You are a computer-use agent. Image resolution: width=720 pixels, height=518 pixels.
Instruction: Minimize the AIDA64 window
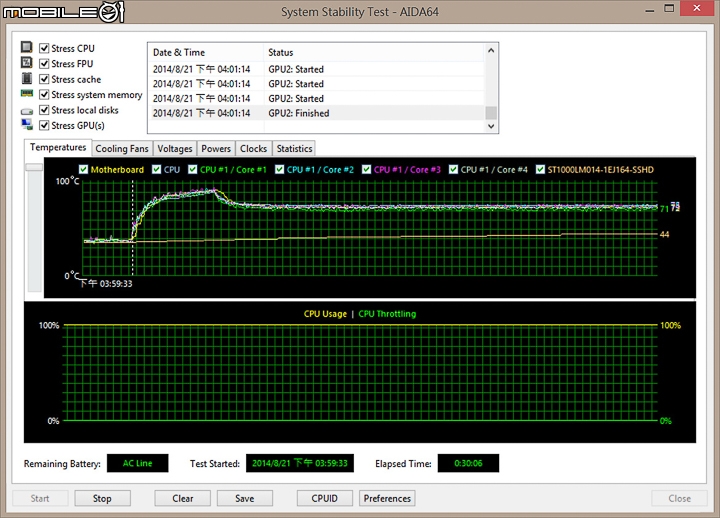coord(650,9)
